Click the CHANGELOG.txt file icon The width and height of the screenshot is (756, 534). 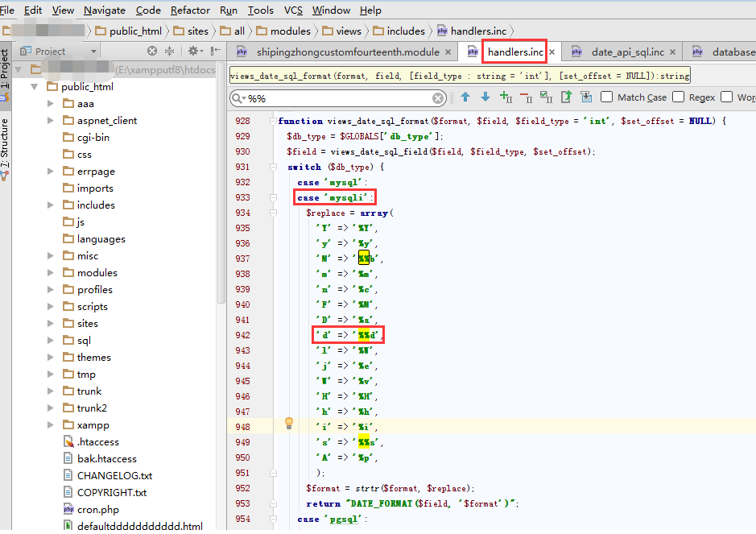68,475
